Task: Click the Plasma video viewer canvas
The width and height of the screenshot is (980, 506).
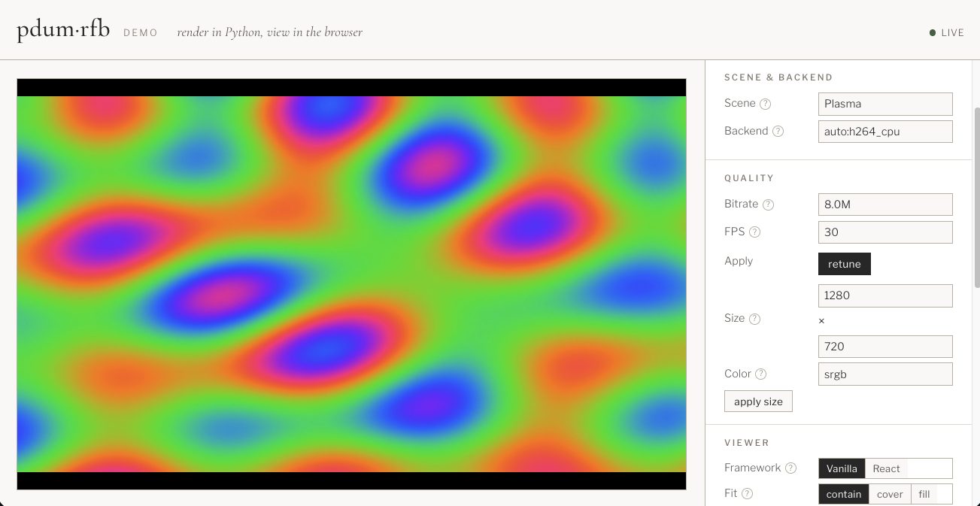Action: coord(351,284)
